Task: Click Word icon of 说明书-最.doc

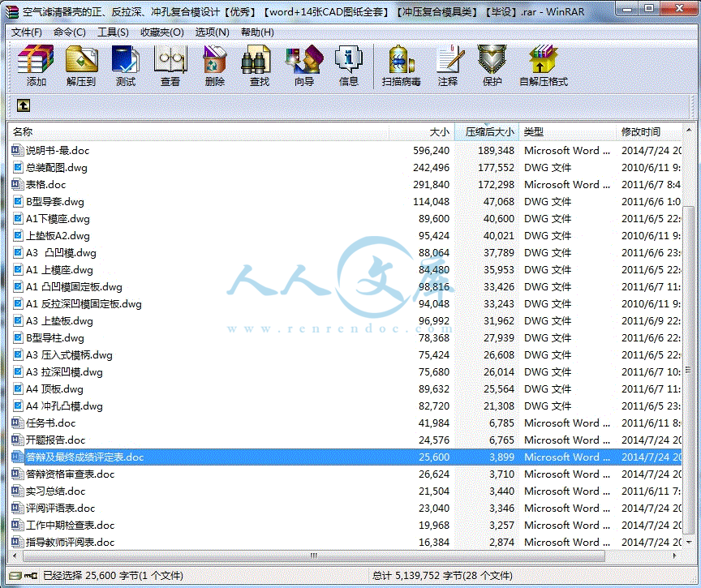Action: (x=17, y=151)
